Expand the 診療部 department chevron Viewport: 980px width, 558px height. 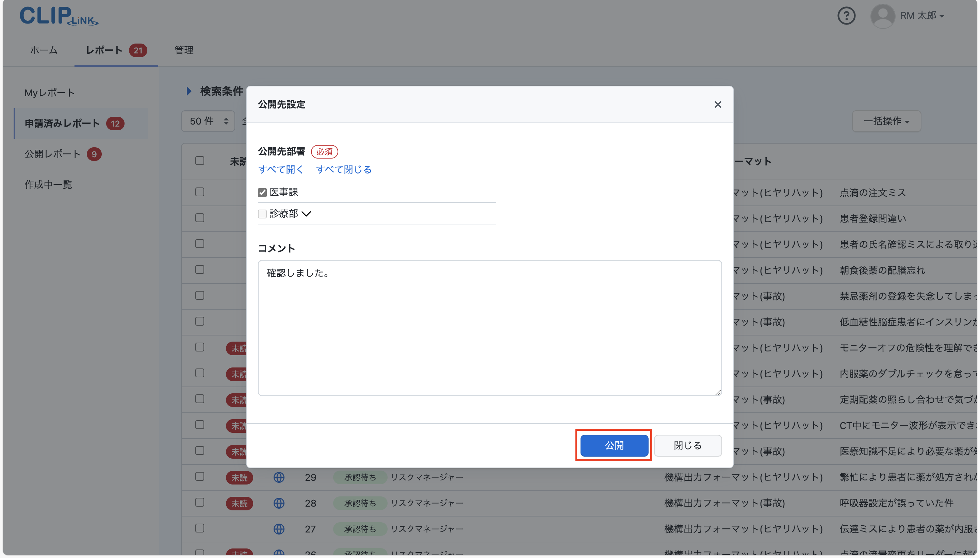(307, 214)
